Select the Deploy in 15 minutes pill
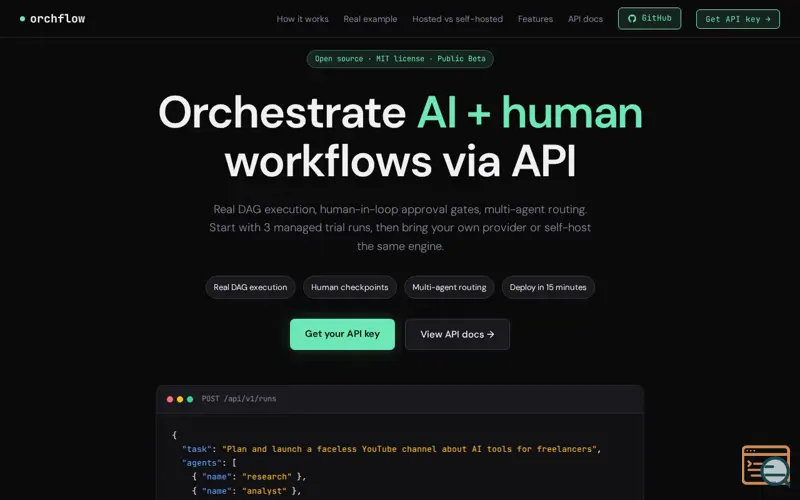Viewport: 800px width, 500px height. (x=548, y=287)
